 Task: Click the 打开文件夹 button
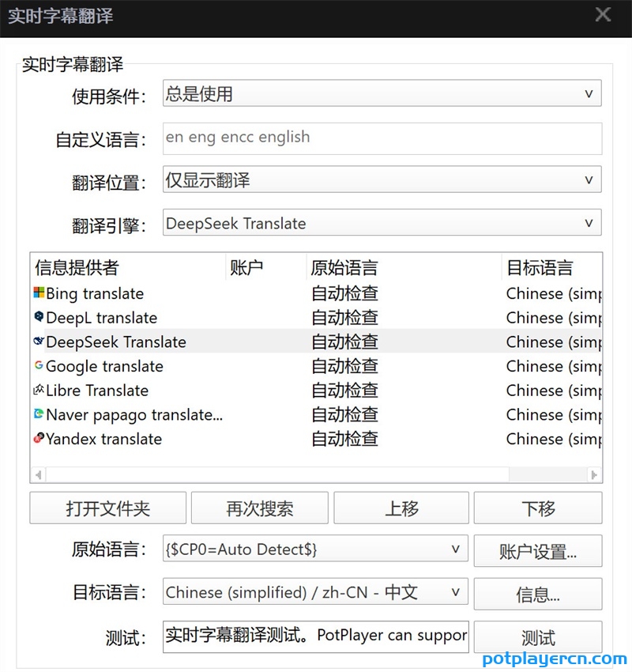[x=108, y=508]
